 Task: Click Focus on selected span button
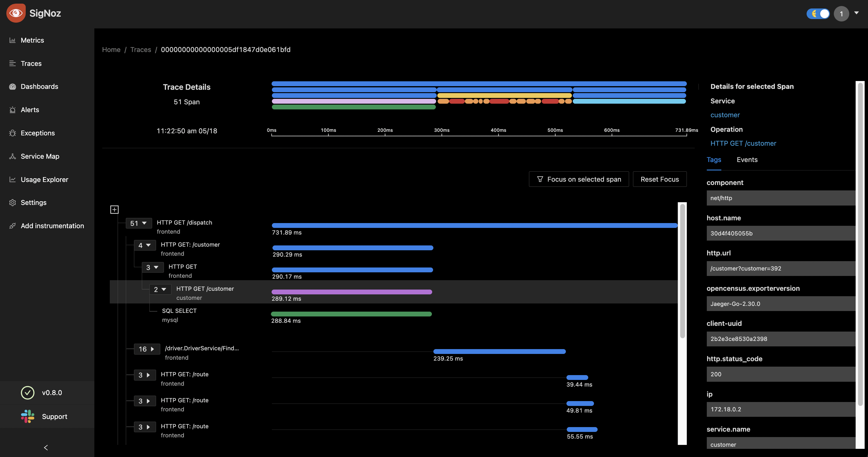[579, 180]
